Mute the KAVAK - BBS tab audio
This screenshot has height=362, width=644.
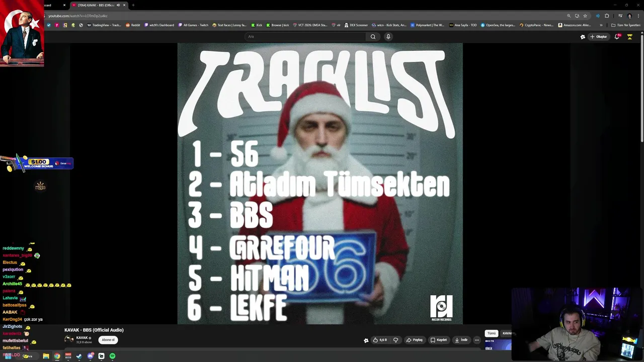(118, 5)
